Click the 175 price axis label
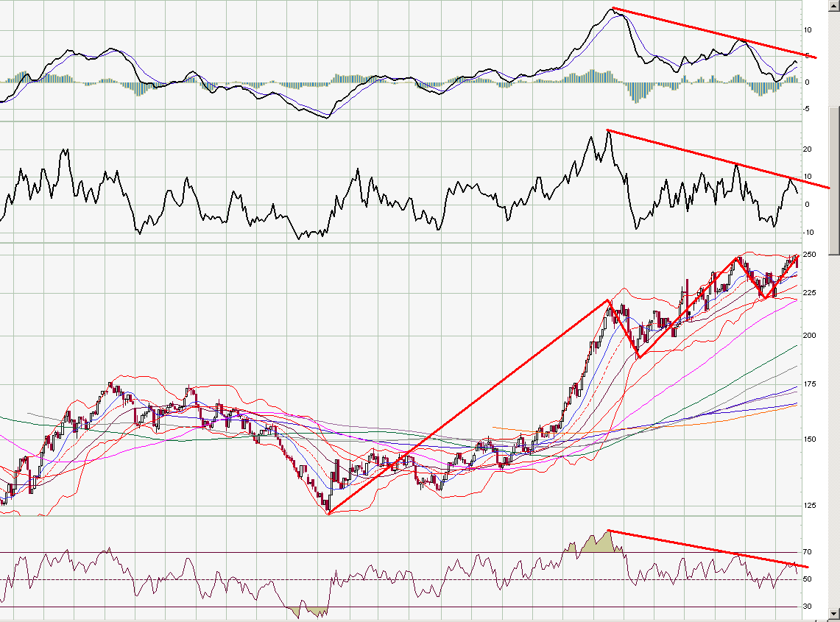 tap(809, 384)
